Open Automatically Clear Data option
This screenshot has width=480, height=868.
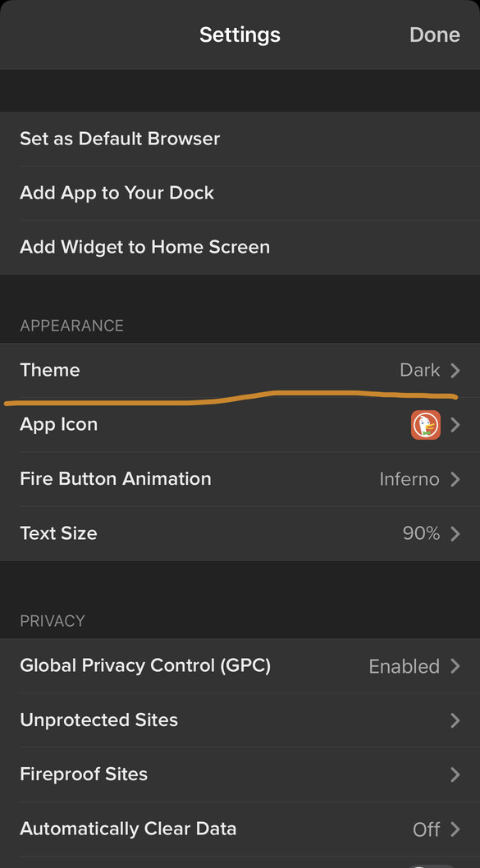(x=240, y=829)
